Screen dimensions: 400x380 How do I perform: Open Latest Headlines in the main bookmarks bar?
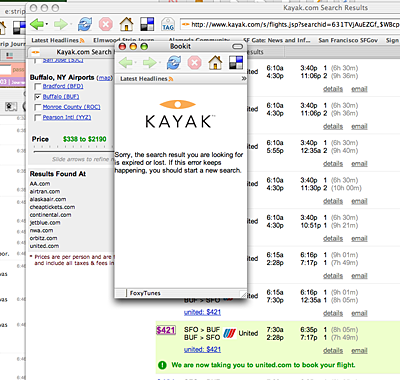point(58,40)
